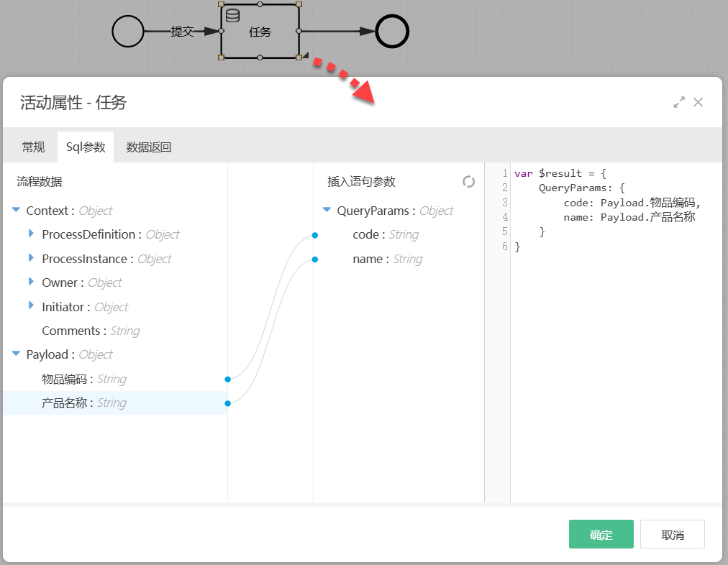Screen dimensions: 728x565
Task: Click the connector dot beside name parameter
Action: click(315, 259)
